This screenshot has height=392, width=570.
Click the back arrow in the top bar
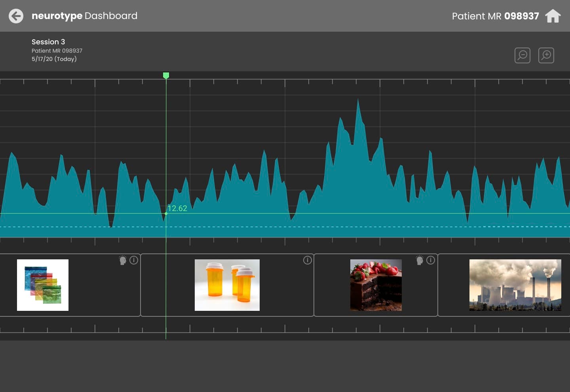16,16
